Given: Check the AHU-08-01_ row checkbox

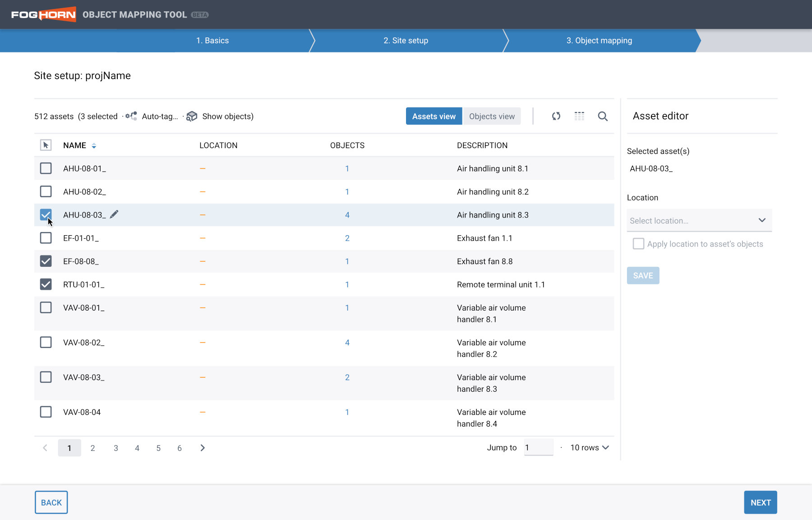Looking at the screenshot, I should 46,168.
